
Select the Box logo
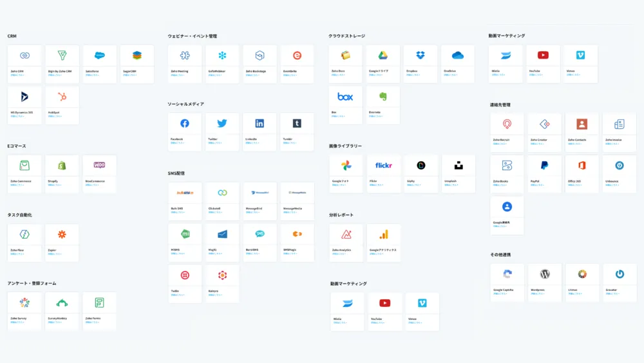[x=345, y=97]
